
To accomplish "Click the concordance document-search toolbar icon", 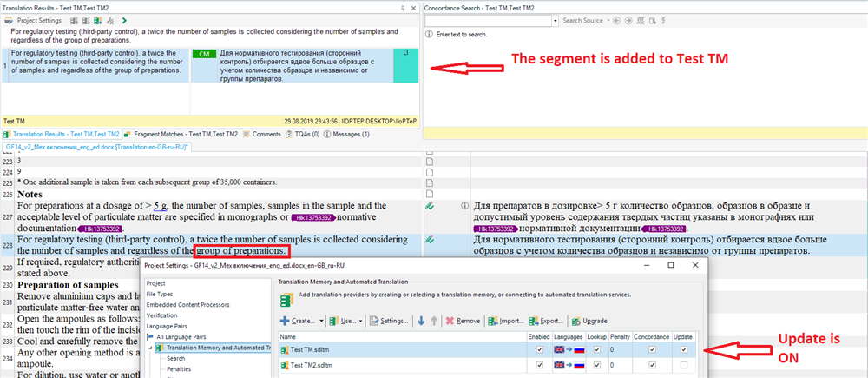I will pyautogui.click(x=652, y=21).
